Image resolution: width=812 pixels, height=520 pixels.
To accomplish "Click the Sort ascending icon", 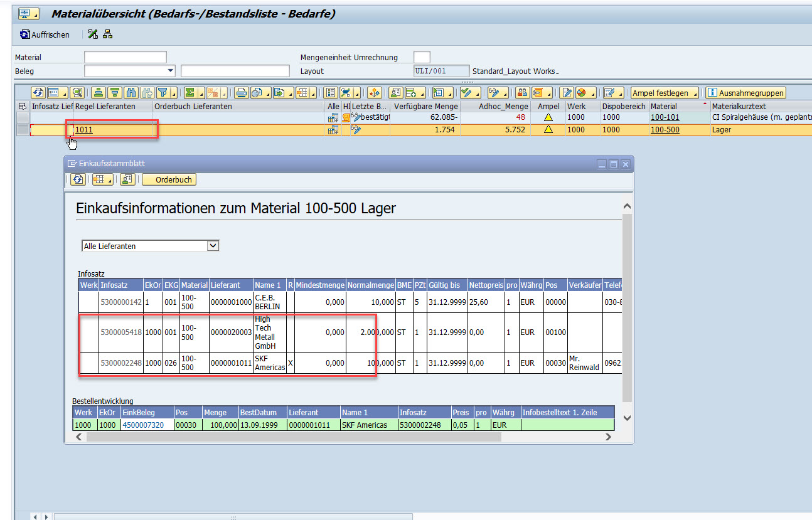I will tap(98, 93).
